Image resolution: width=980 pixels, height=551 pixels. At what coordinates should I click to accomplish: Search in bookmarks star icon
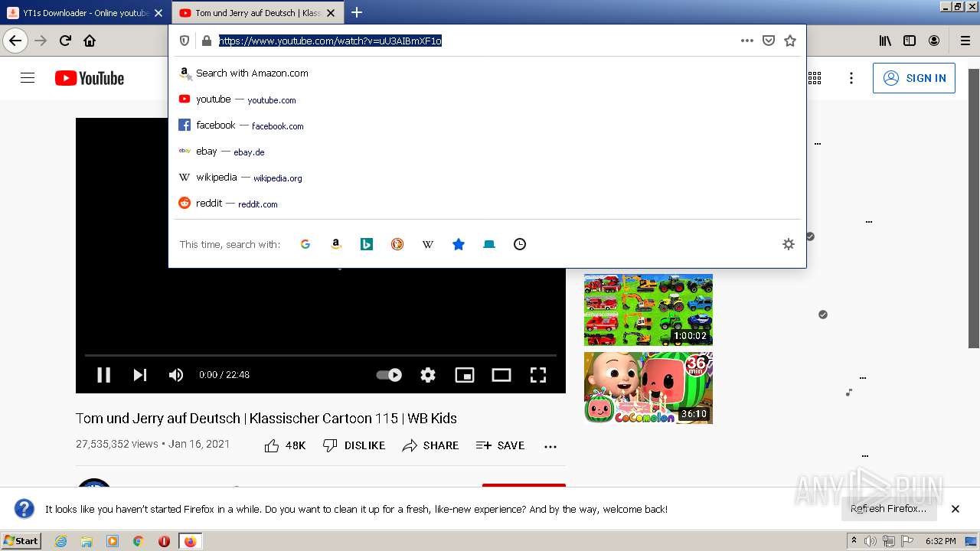(459, 244)
